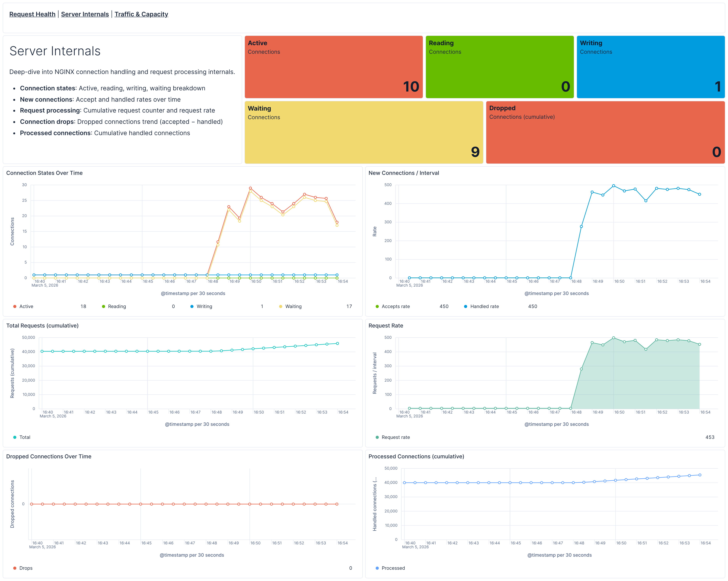Click the Writing Connections metric tile
The image size is (728, 581).
651,67
